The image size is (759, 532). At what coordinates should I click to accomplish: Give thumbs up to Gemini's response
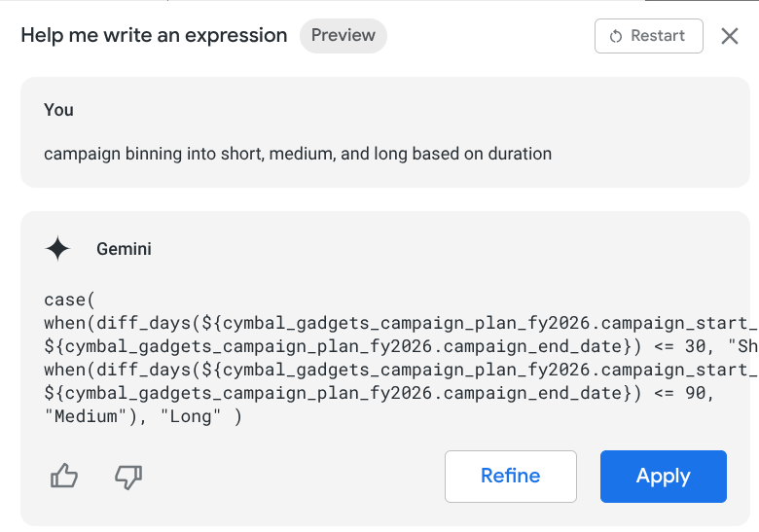coord(64,476)
